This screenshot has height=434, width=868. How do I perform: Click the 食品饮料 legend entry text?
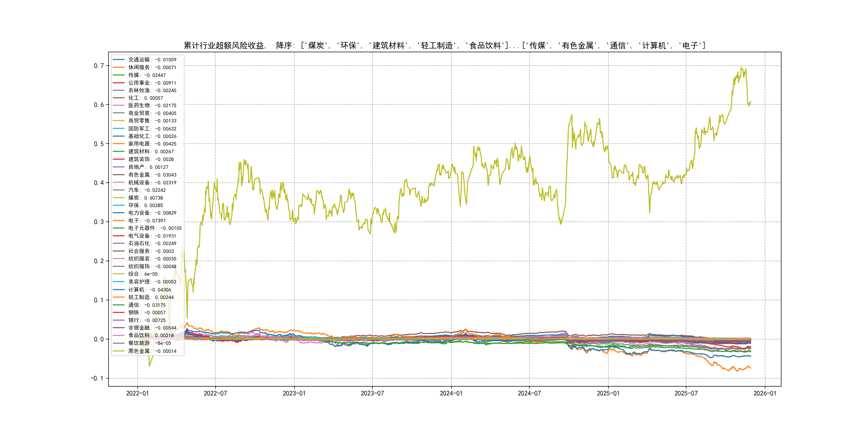[151, 335]
